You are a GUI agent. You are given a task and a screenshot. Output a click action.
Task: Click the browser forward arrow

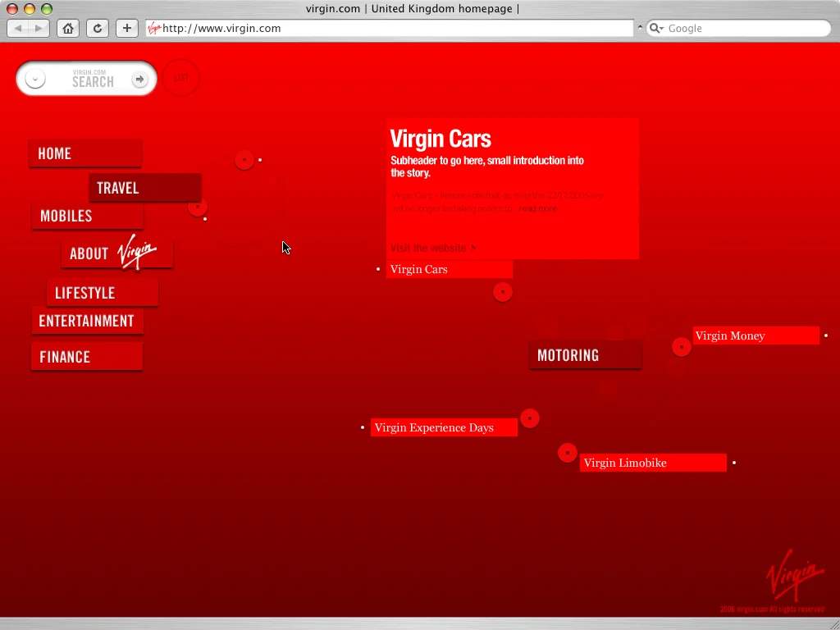(x=39, y=29)
